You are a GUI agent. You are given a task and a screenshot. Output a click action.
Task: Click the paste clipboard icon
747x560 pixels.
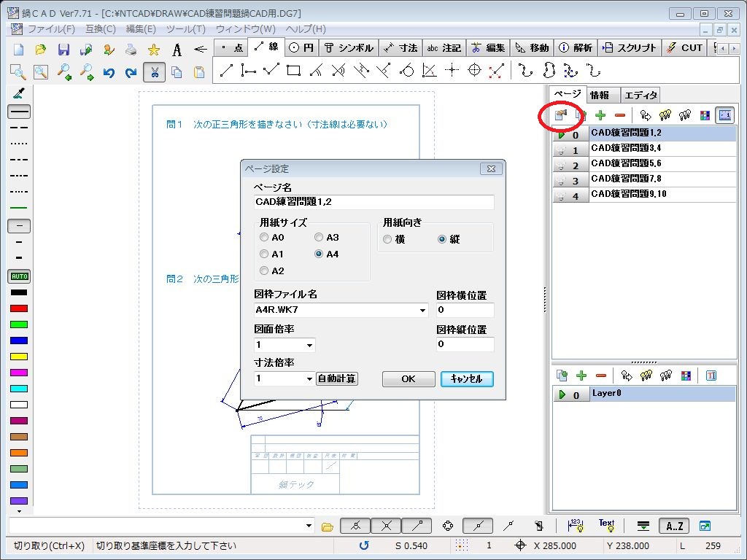coord(199,72)
